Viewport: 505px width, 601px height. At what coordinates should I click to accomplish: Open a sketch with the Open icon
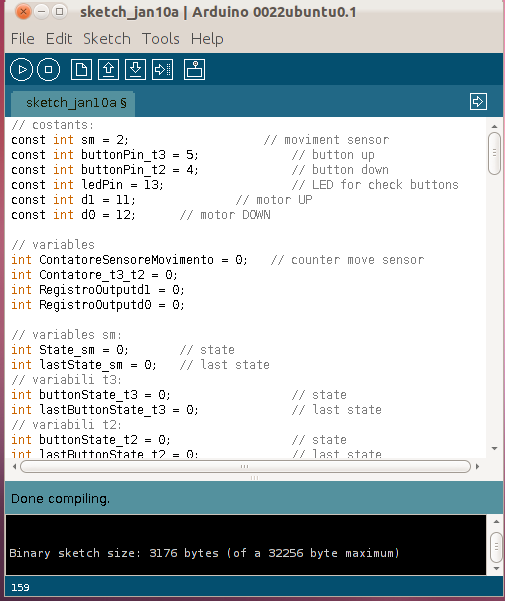(108, 69)
